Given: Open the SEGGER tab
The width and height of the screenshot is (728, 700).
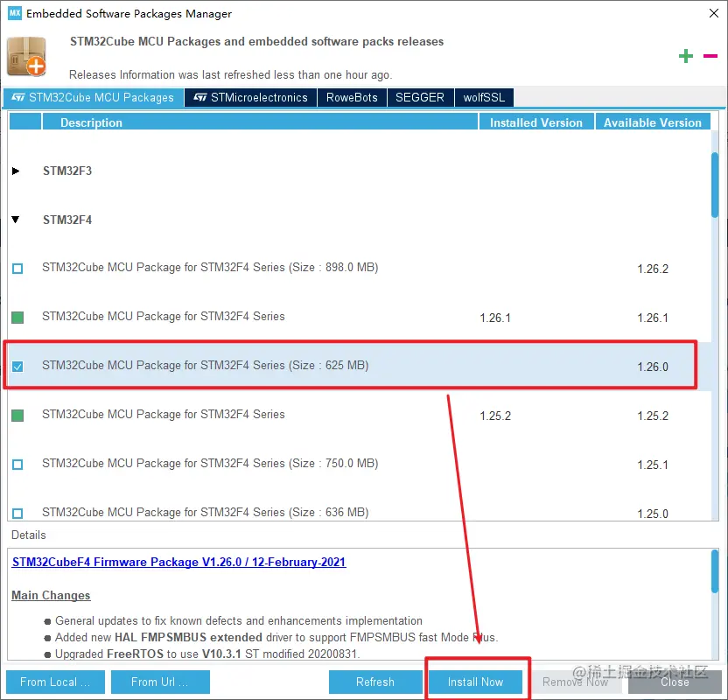Looking at the screenshot, I should point(420,97).
